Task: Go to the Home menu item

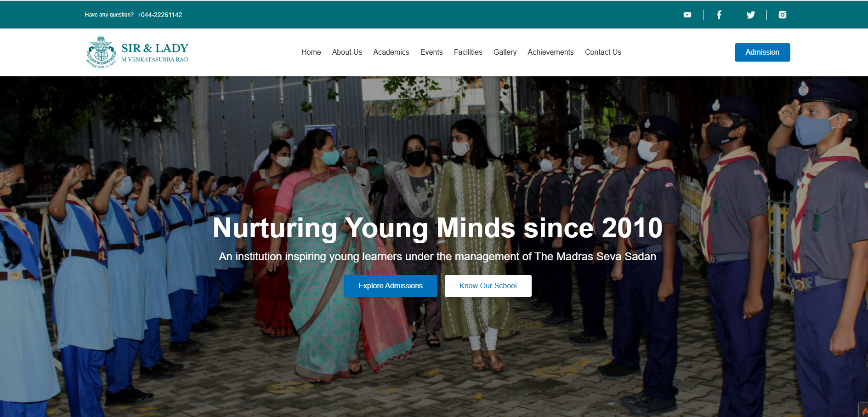Action: coord(311,52)
